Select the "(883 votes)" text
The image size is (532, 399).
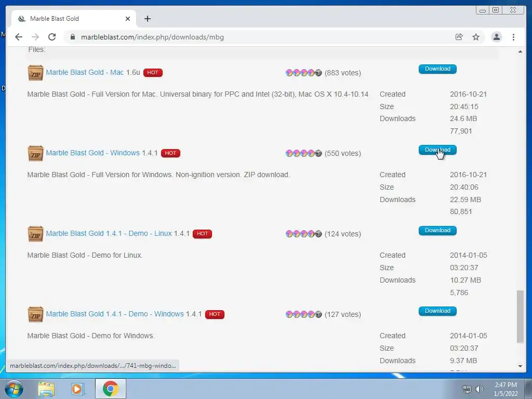click(343, 73)
